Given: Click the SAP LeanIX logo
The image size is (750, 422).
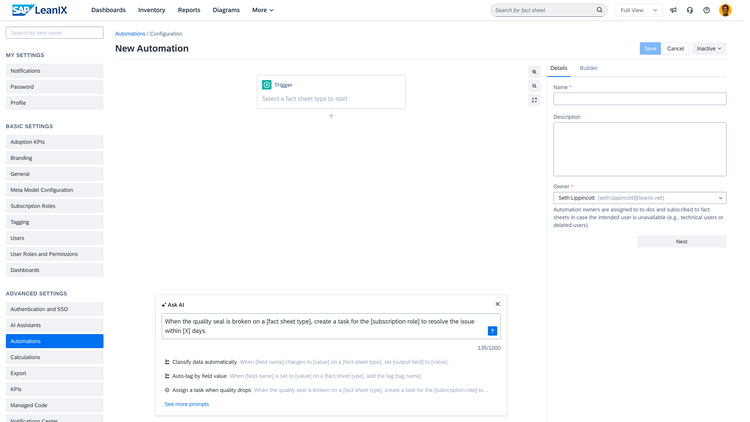Looking at the screenshot, I should [40, 10].
